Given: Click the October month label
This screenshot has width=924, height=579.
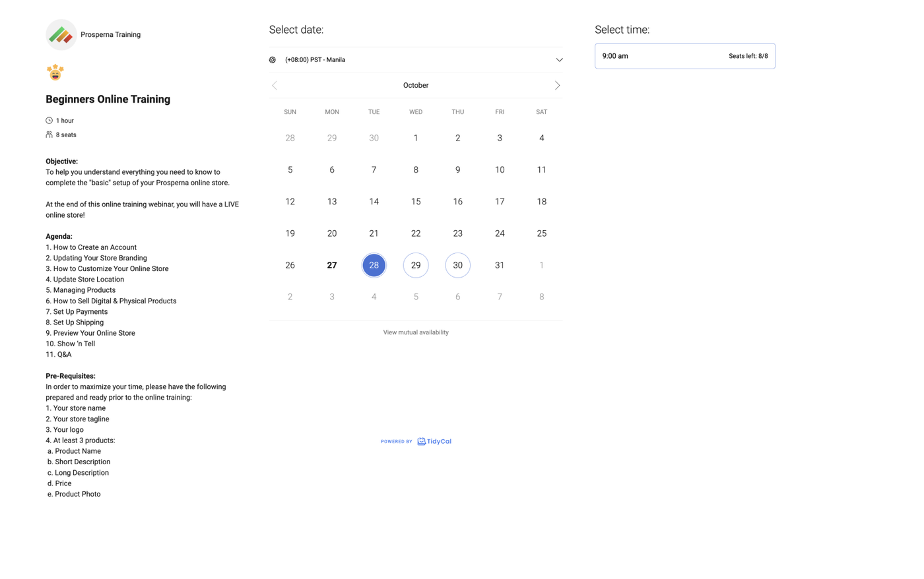Looking at the screenshot, I should pos(416,85).
